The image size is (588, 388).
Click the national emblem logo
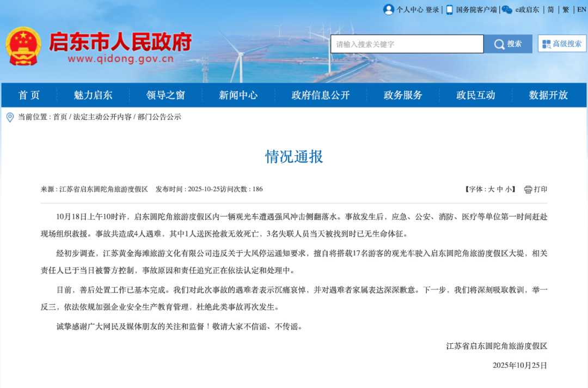pyautogui.click(x=23, y=46)
